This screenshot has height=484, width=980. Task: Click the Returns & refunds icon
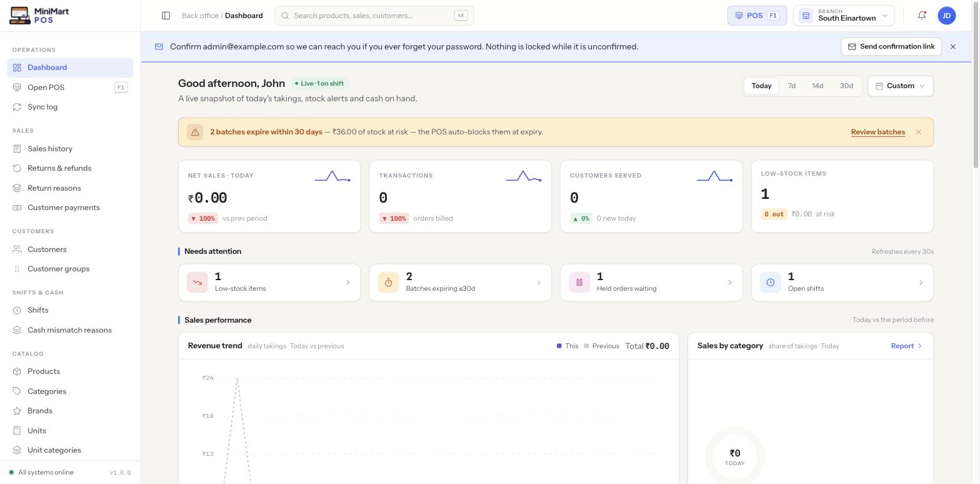pyautogui.click(x=17, y=168)
